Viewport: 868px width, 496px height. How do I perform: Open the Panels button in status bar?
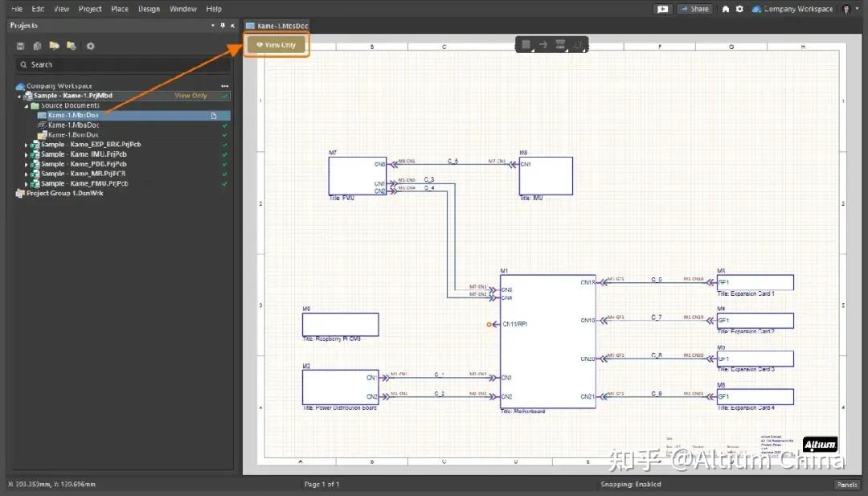847,485
